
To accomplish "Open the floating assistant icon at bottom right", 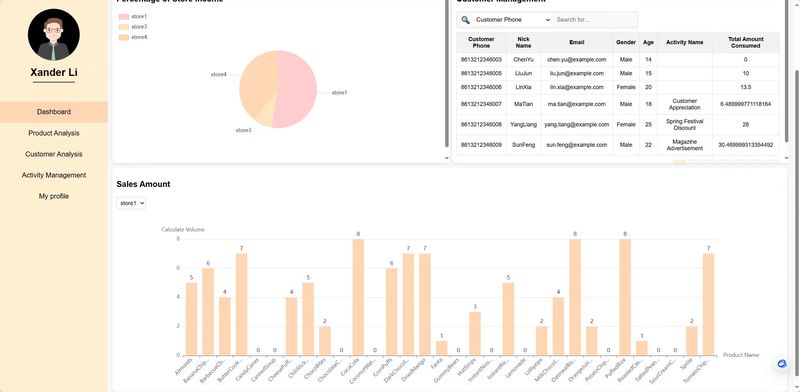I will pos(782,363).
